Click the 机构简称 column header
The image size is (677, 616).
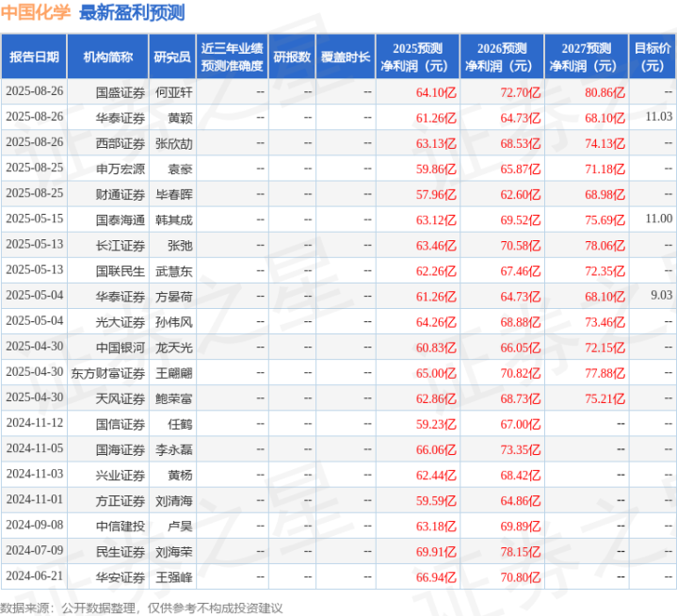(x=107, y=57)
